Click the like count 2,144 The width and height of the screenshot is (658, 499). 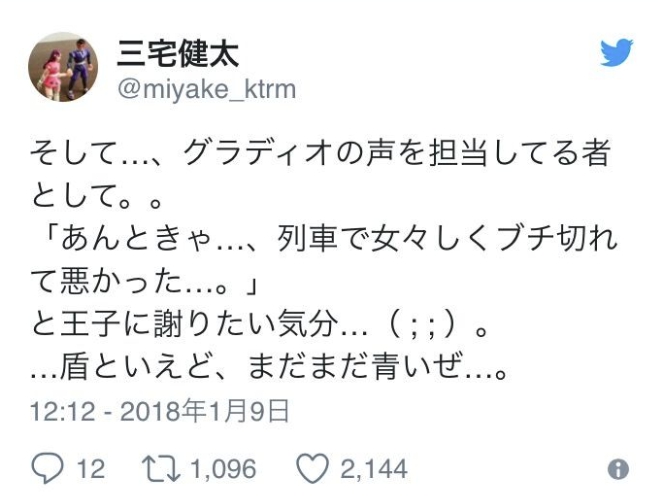coord(372,468)
